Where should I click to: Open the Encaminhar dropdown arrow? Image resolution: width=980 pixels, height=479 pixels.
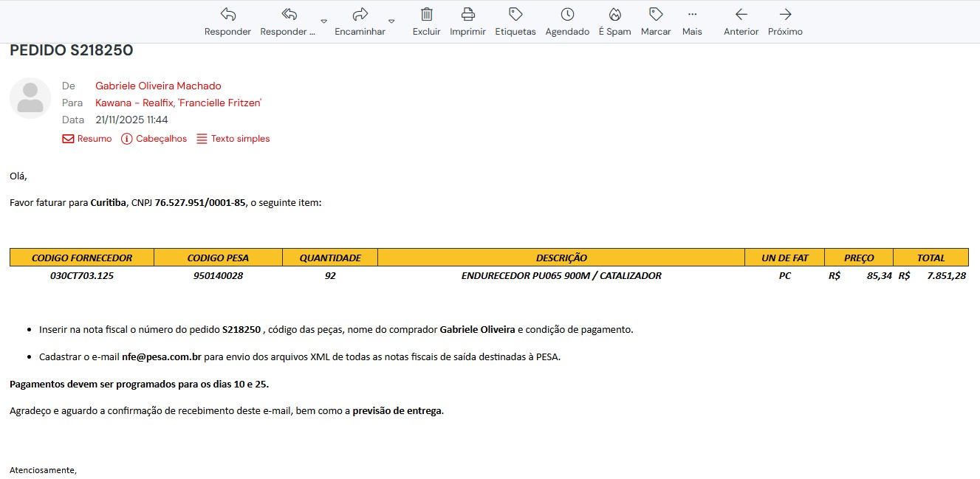pos(391,21)
